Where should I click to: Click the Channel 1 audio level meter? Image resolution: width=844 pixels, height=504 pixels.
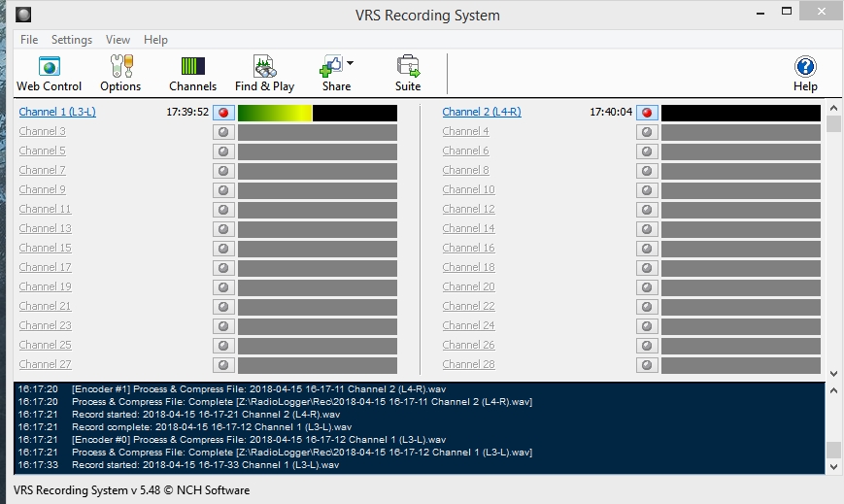(x=318, y=113)
